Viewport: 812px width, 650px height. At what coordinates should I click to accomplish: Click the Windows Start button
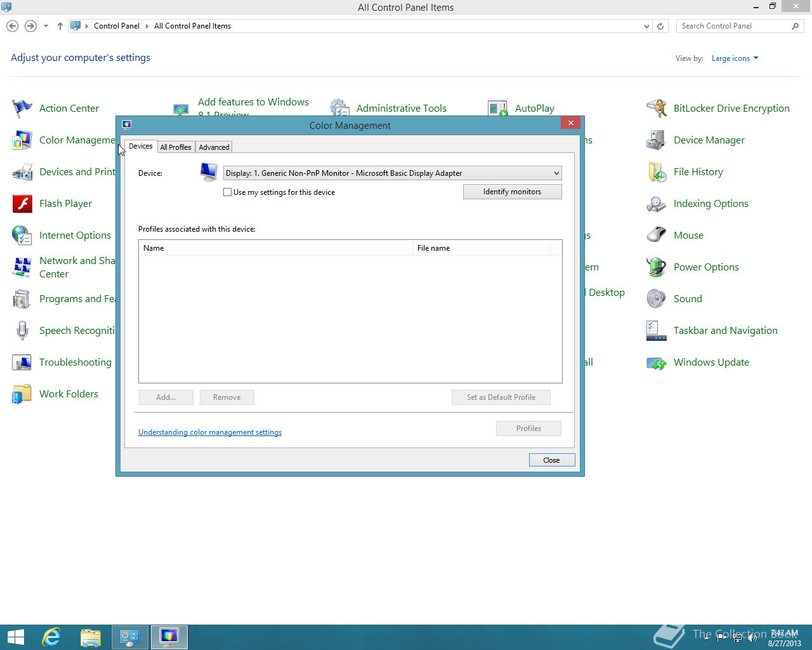(x=15, y=637)
